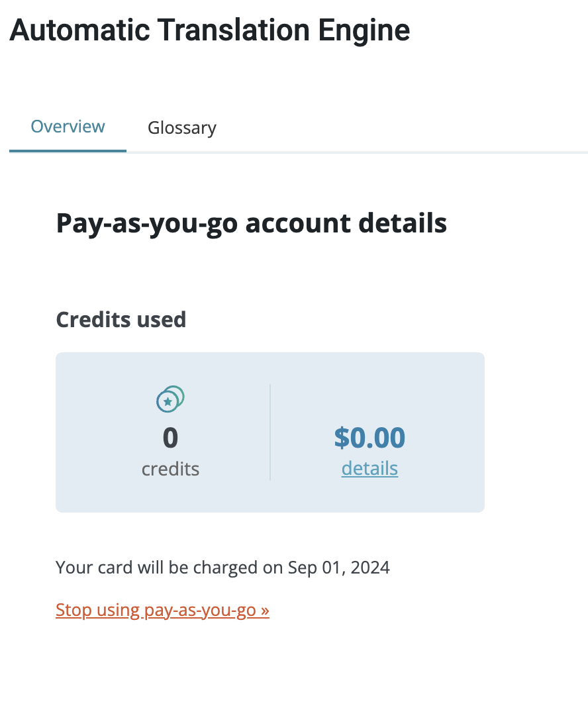Screen dimensions: 588x702
Task: Click the Pay-as-you-go account details heading
Action: click(252, 223)
